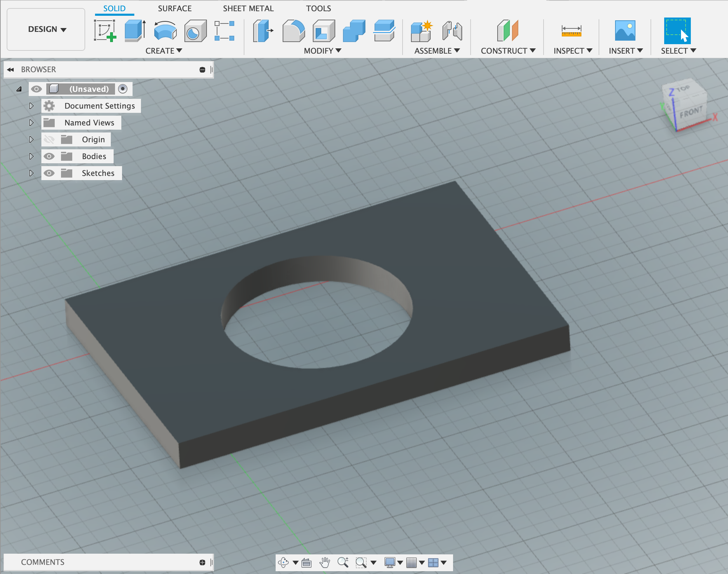Select the Revolve tool
The height and width of the screenshot is (574, 728).
(x=165, y=30)
